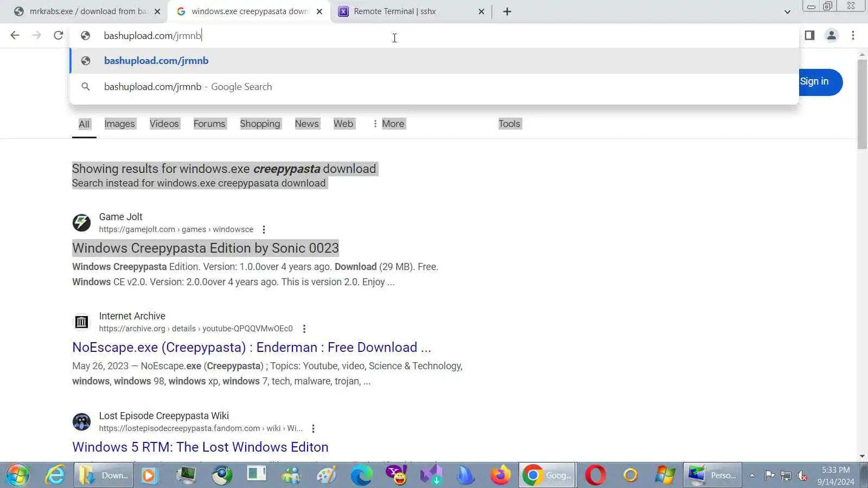Select the All results tab

[84, 124]
